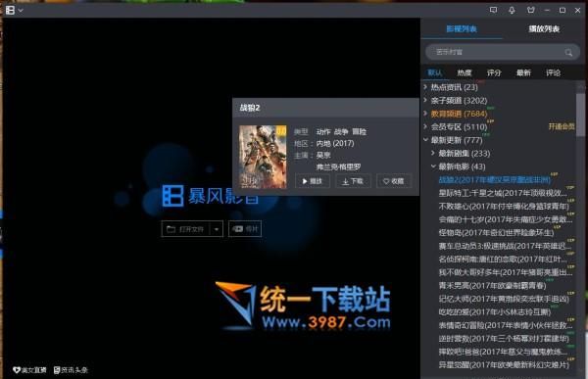Open the Baofeng logo main menu
588x379 pixels.
[11, 10]
